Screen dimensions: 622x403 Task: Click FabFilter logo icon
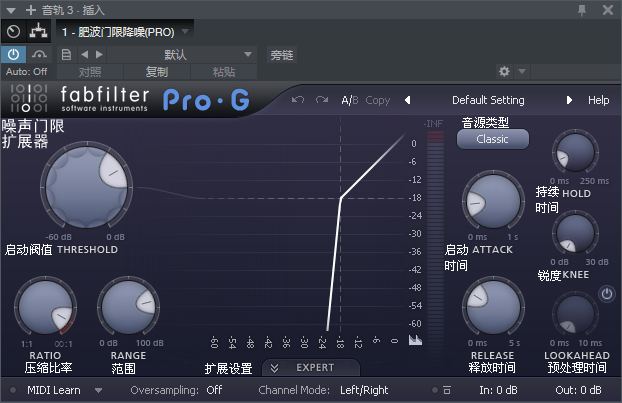pos(29,98)
